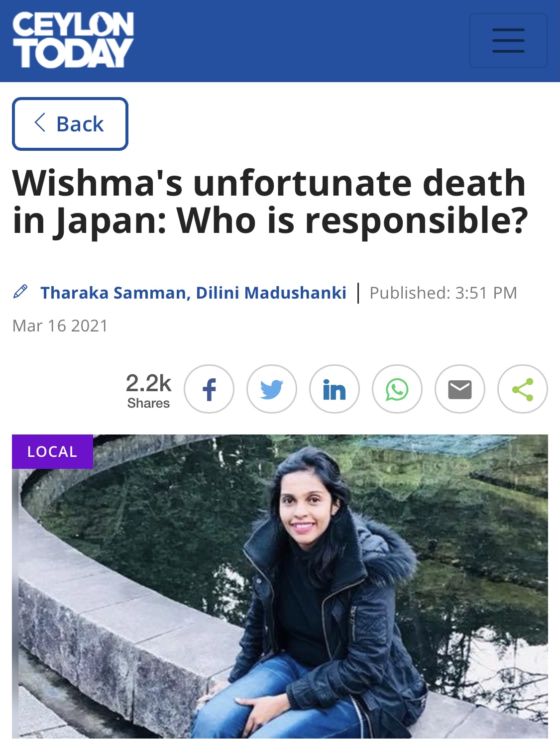Click the Wishma's unfortunate death headline
The height and width of the screenshot is (754, 560).
[269, 202]
